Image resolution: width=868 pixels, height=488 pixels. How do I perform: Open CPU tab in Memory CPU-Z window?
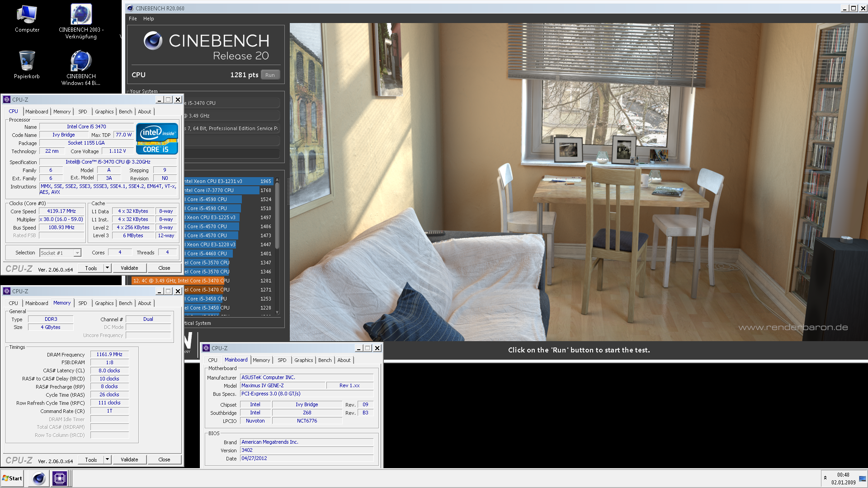14,303
